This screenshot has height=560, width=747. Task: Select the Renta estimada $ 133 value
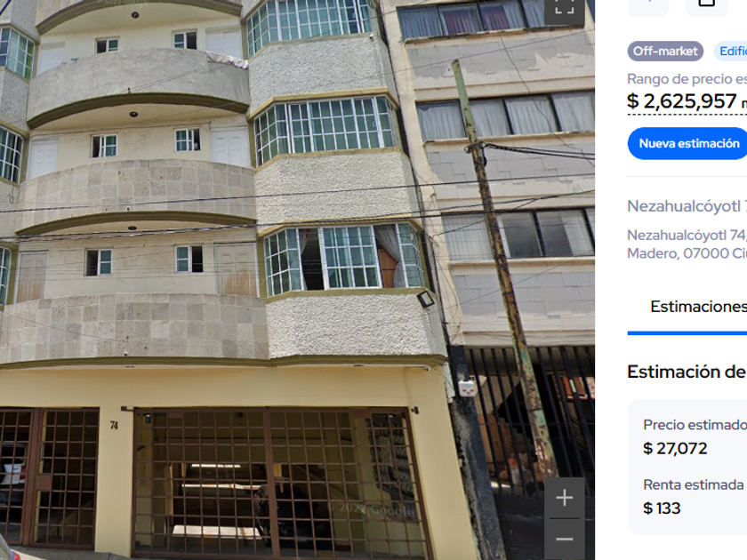coord(662,508)
